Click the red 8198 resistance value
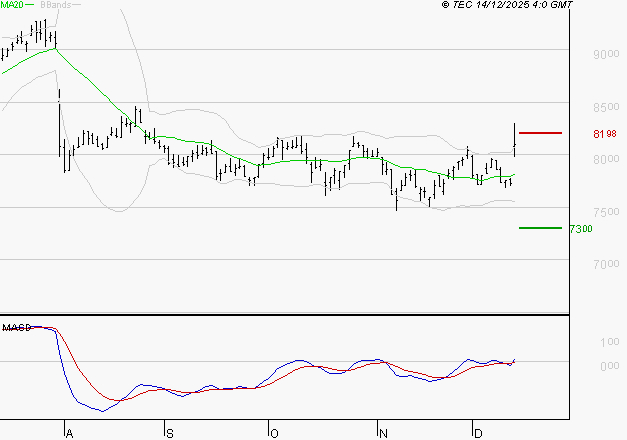The image size is (627, 440). tap(605, 134)
